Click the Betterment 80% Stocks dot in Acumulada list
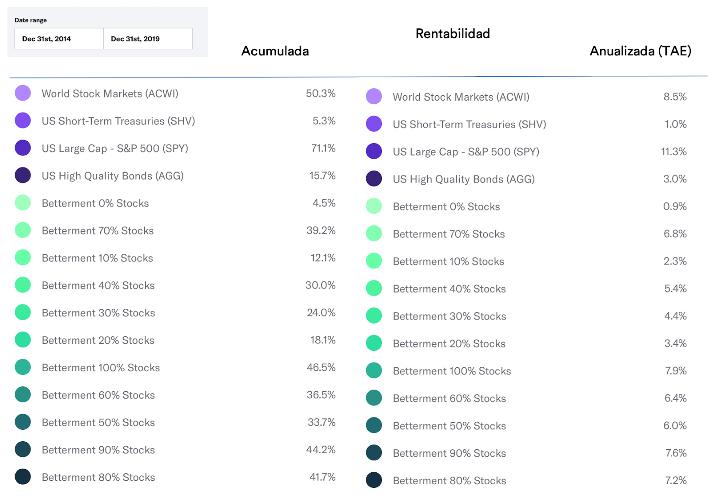 coord(23,477)
